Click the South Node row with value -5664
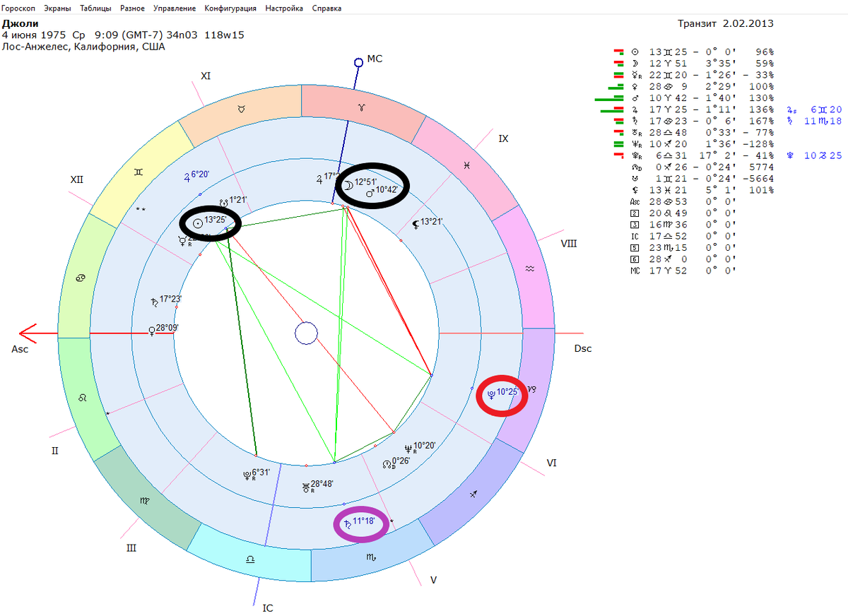This screenshot has width=848, height=616. tap(703, 179)
